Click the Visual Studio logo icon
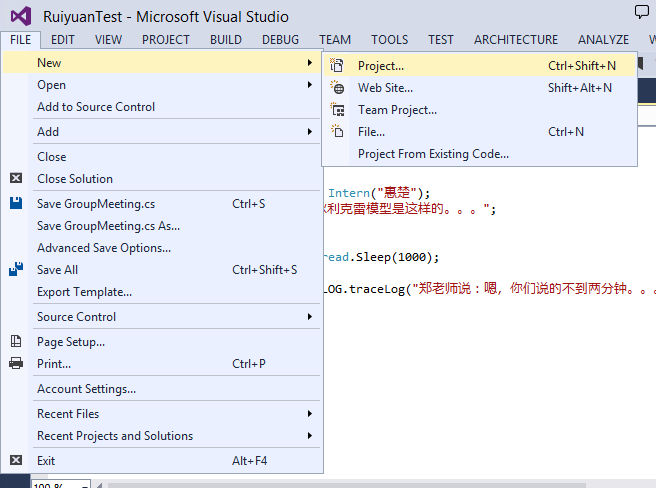 [20, 16]
